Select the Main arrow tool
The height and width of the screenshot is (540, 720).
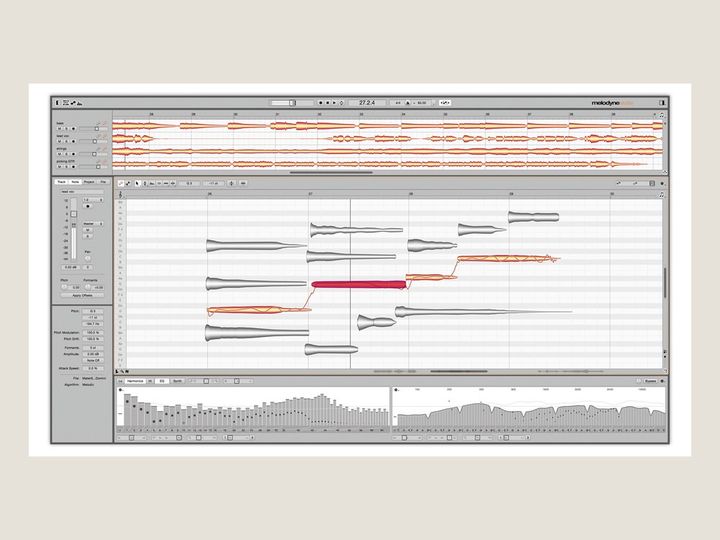(x=137, y=183)
